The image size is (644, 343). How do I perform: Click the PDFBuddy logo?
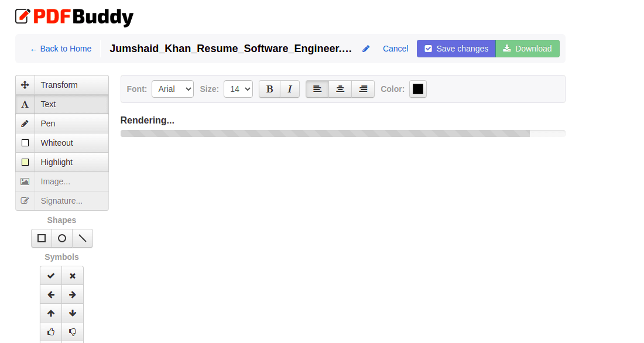pyautogui.click(x=74, y=17)
